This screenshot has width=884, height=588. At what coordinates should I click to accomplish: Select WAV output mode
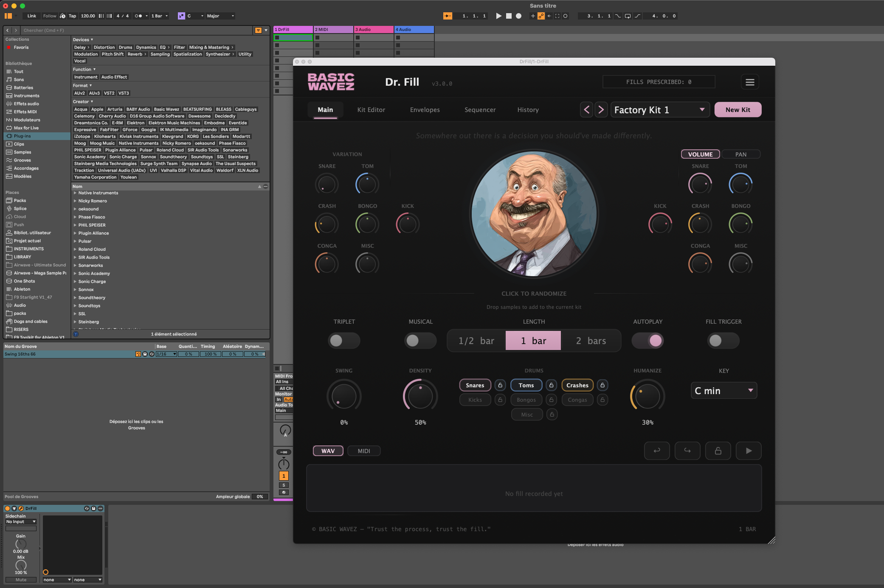328,451
